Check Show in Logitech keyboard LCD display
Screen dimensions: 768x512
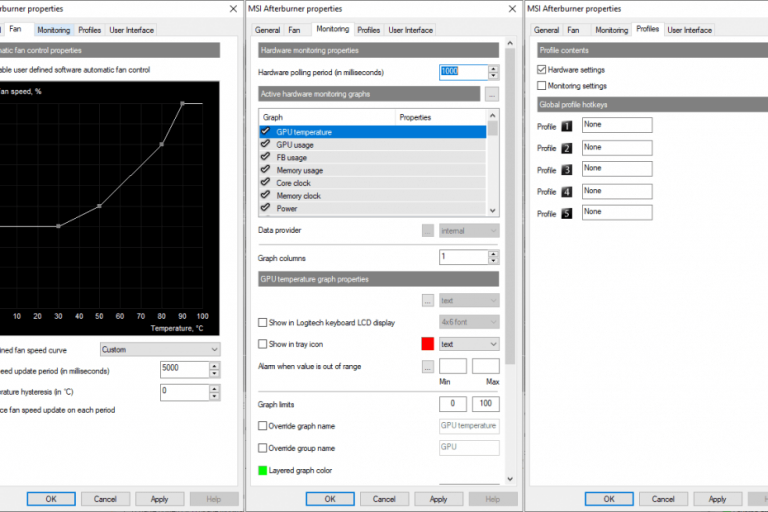point(263,322)
